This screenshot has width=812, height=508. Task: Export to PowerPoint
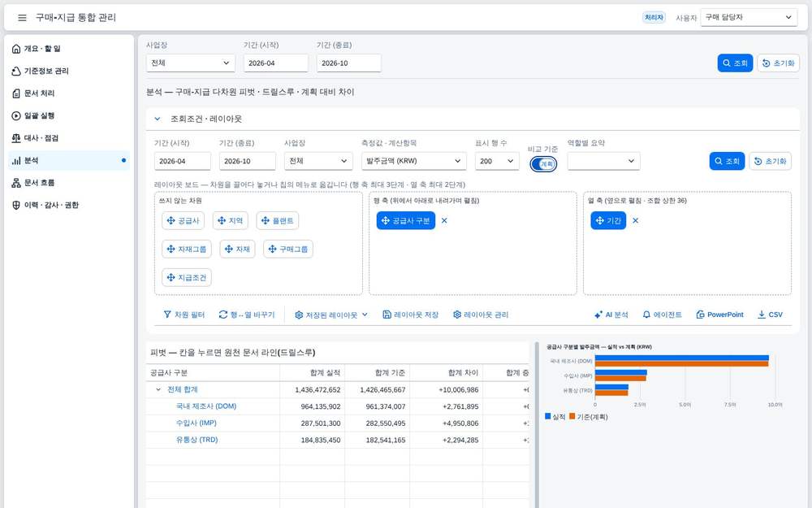click(719, 315)
